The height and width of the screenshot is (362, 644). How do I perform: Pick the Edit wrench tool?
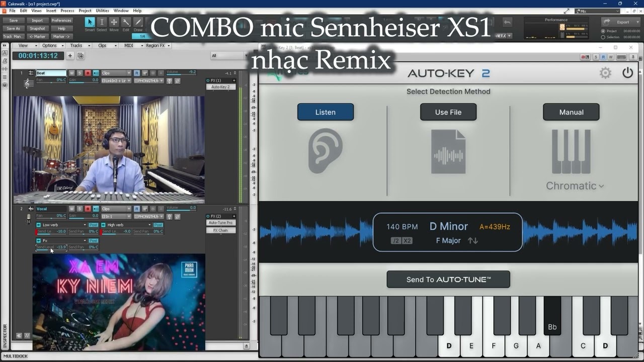tap(126, 22)
